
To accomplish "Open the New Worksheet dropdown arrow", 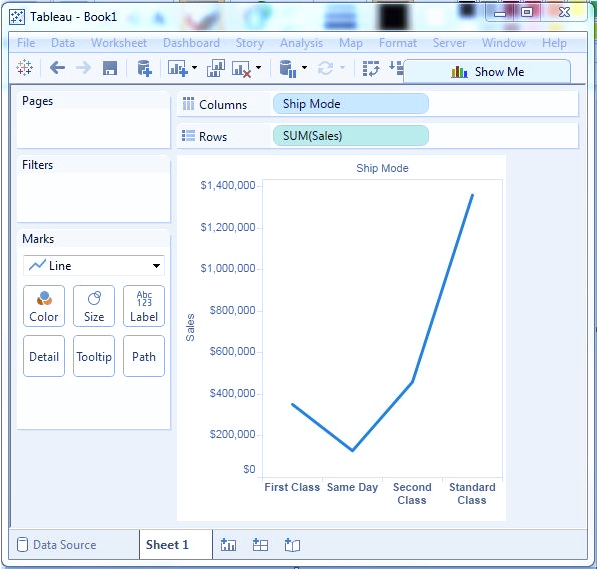I will point(194,68).
